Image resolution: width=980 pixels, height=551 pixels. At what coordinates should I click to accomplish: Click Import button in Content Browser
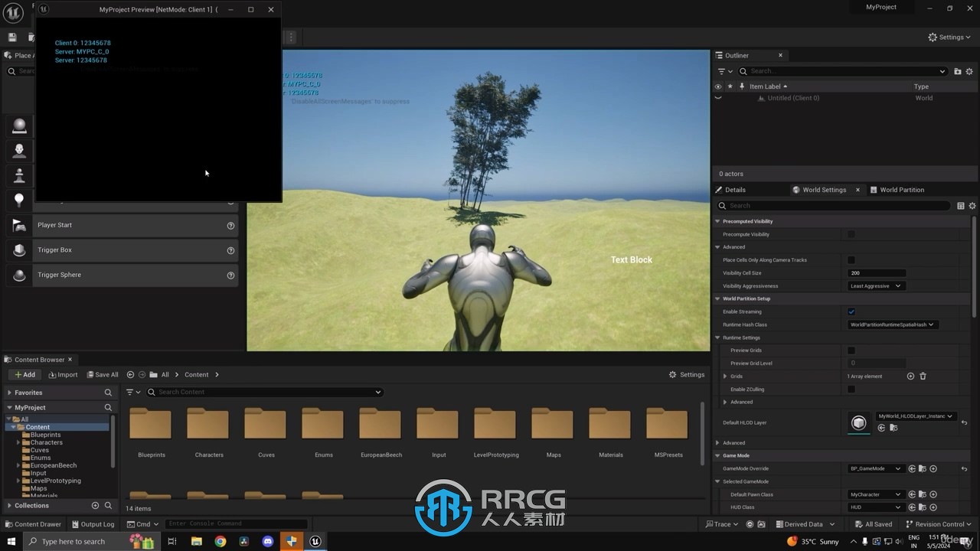click(63, 375)
